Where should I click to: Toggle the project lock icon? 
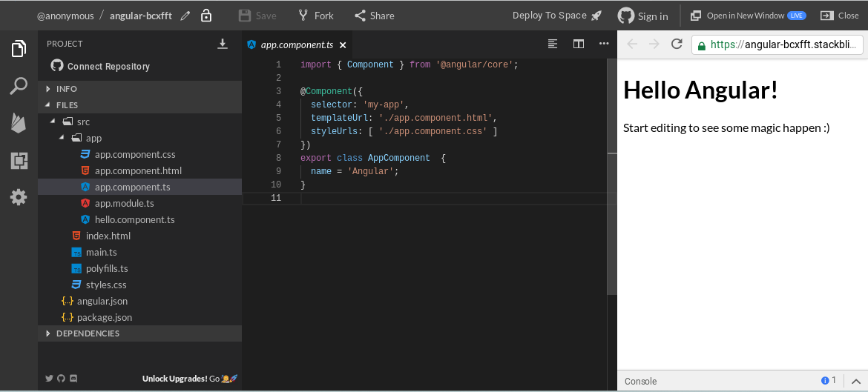[206, 16]
